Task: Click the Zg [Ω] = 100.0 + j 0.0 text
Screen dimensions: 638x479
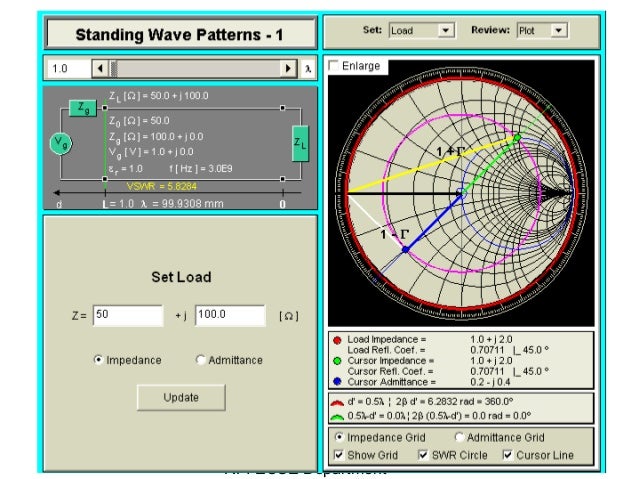Action: pyautogui.click(x=156, y=137)
